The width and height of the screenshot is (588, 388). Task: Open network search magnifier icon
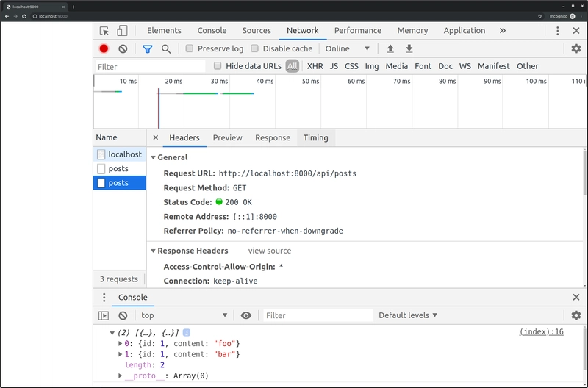pyautogui.click(x=166, y=48)
